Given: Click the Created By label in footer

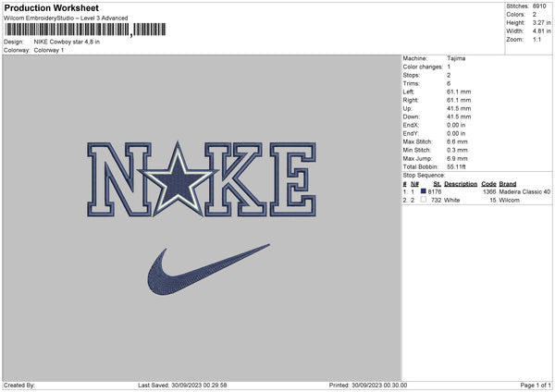Looking at the screenshot, I should click(19, 386).
